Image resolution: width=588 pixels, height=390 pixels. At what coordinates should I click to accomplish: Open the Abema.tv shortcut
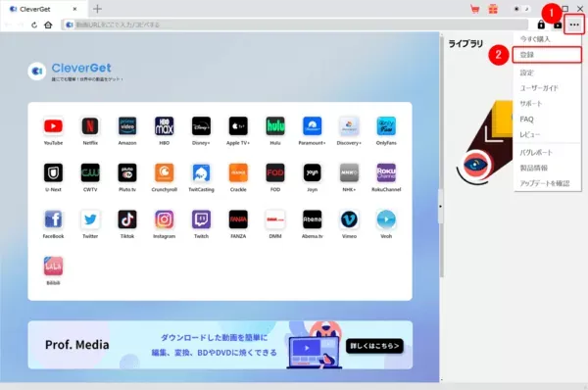312,219
